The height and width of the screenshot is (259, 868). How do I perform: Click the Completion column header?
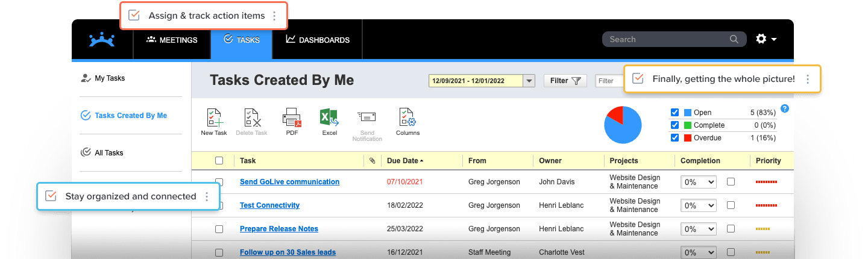pyautogui.click(x=700, y=161)
